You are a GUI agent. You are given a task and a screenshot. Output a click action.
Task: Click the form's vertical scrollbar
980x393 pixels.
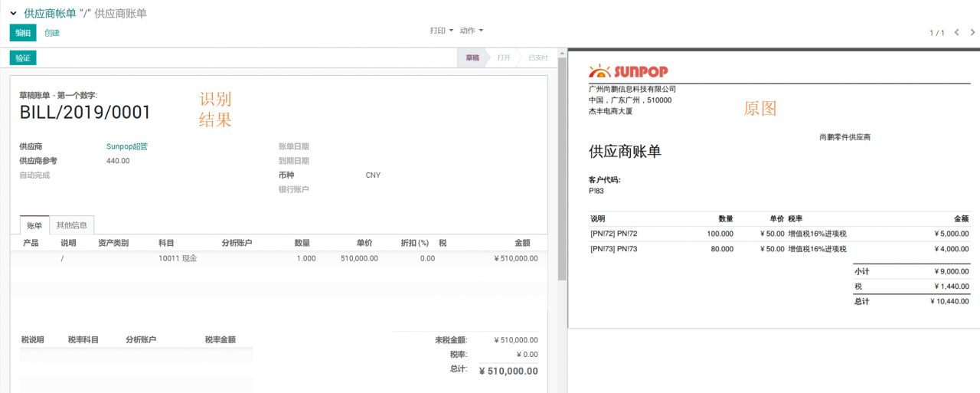(563, 169)
